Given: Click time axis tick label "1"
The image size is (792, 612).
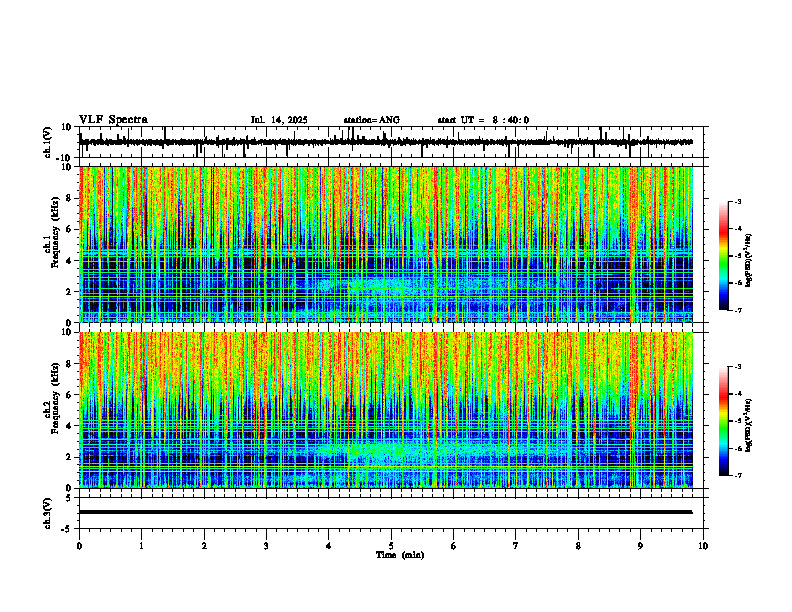Looking at the screenshot, I should [141, 546].
